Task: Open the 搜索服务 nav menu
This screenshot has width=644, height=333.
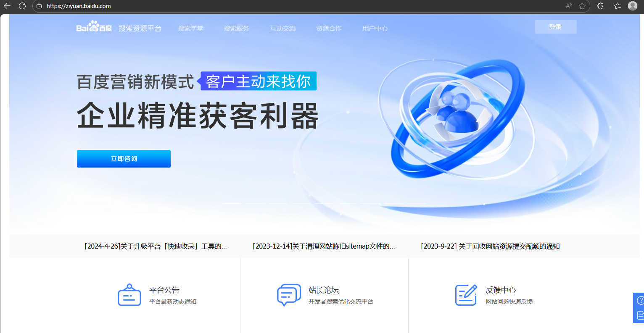Action: tap(236, 29)
